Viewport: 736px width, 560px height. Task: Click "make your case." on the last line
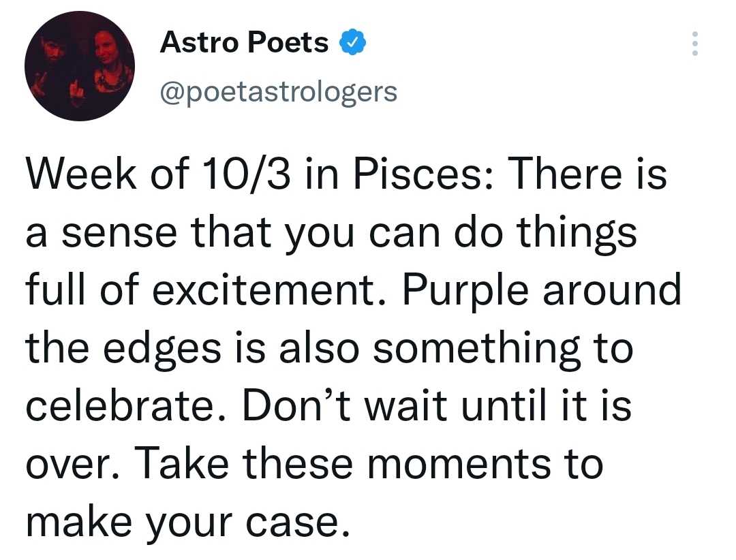coord(183,523)
